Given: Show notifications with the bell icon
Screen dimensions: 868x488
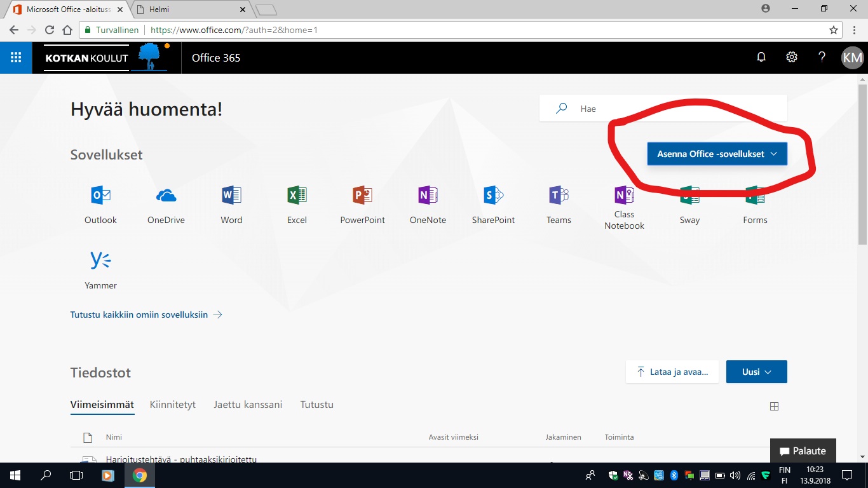Looking at the screenshot, I should [x=761, y=58].
